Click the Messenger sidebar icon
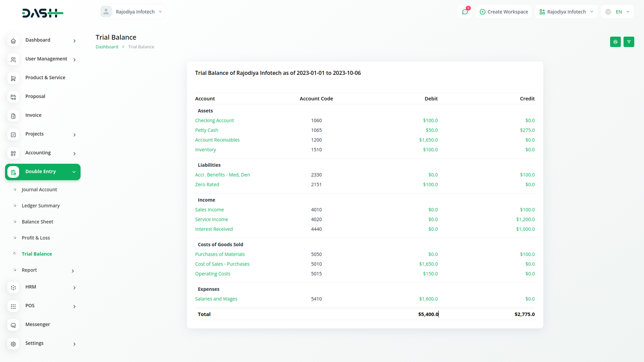644x362 pixels. pyautogui.click(x=13, y=325)
